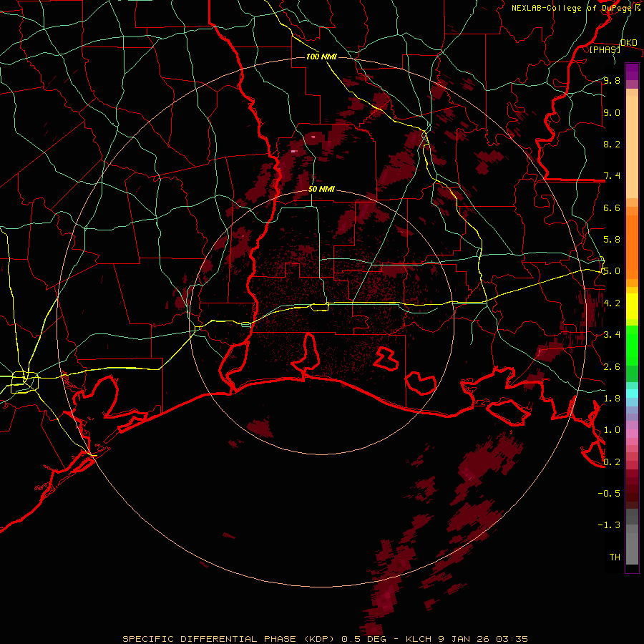Click the 3.4 value on color scale
Screen dimensions: 644x644
click(x=612, y=335)
